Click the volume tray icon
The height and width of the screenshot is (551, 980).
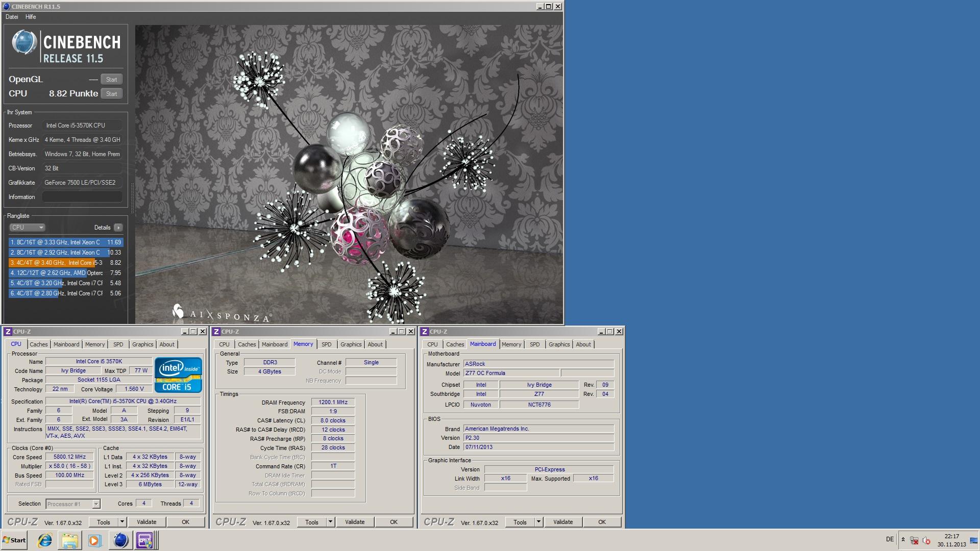coord(926,540)
